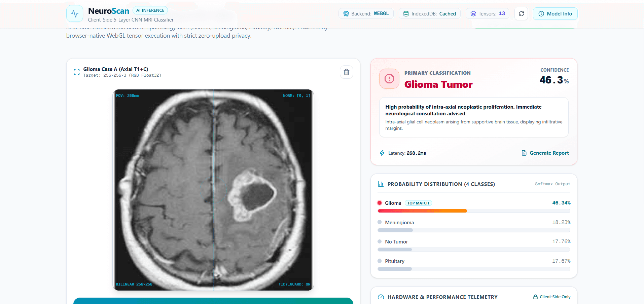Click the Pituitary class dot
Screen dimensions: 644x304
coord(380,261)
